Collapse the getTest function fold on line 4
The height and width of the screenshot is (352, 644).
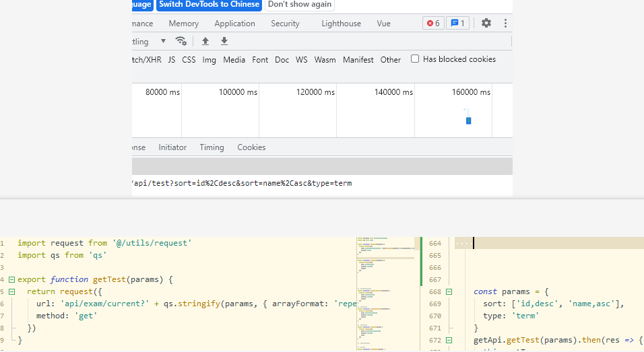[x=12, y=280]
